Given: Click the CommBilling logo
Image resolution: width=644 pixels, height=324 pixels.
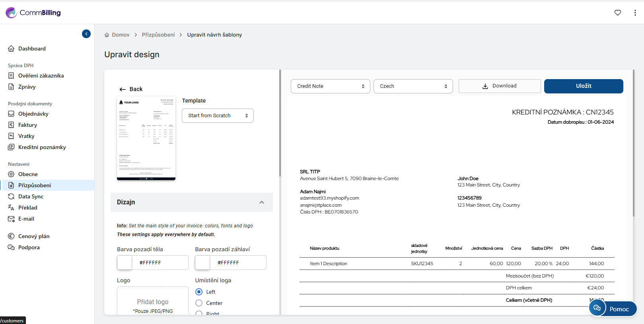Looking at the screenshot, I should (x=33, y=13).
